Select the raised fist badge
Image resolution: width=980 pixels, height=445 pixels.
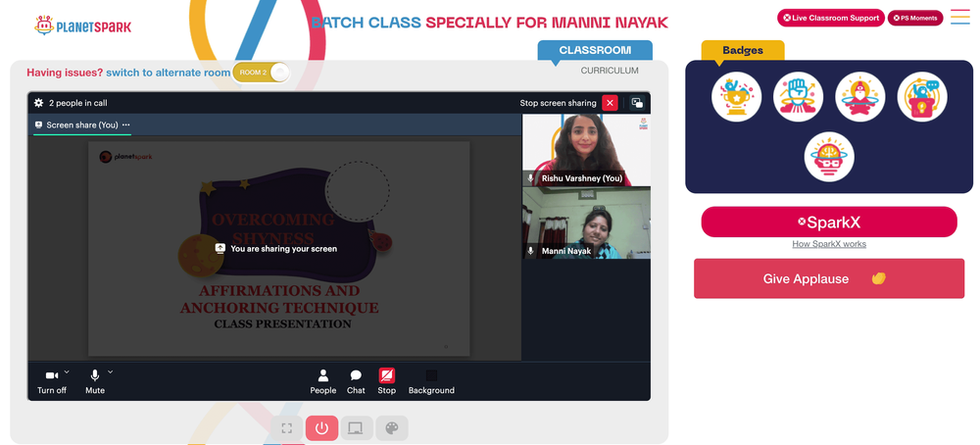[x=798, y=97]
